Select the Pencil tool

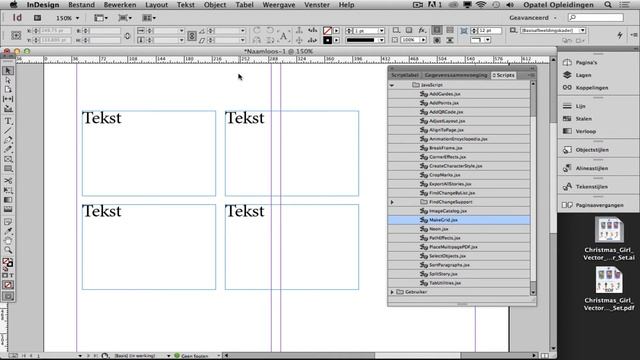click(8, 149)
